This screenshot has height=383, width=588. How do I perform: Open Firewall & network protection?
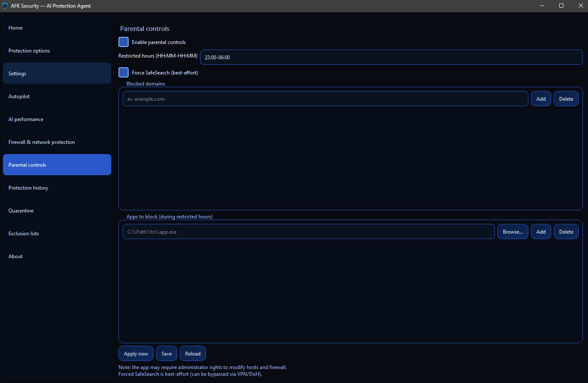(x=41, y=142)
